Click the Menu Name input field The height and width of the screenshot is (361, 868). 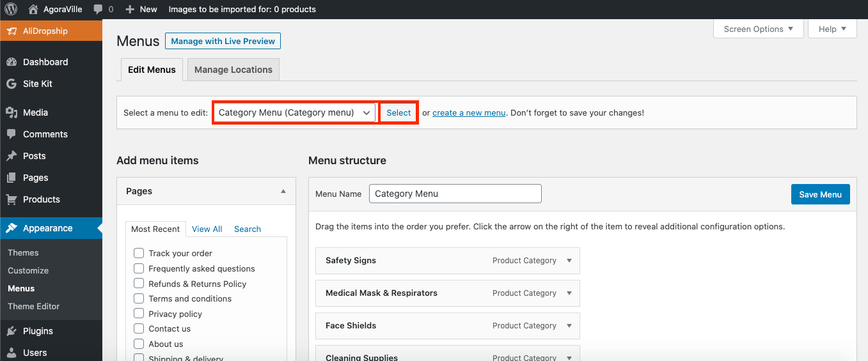[455, 194]
